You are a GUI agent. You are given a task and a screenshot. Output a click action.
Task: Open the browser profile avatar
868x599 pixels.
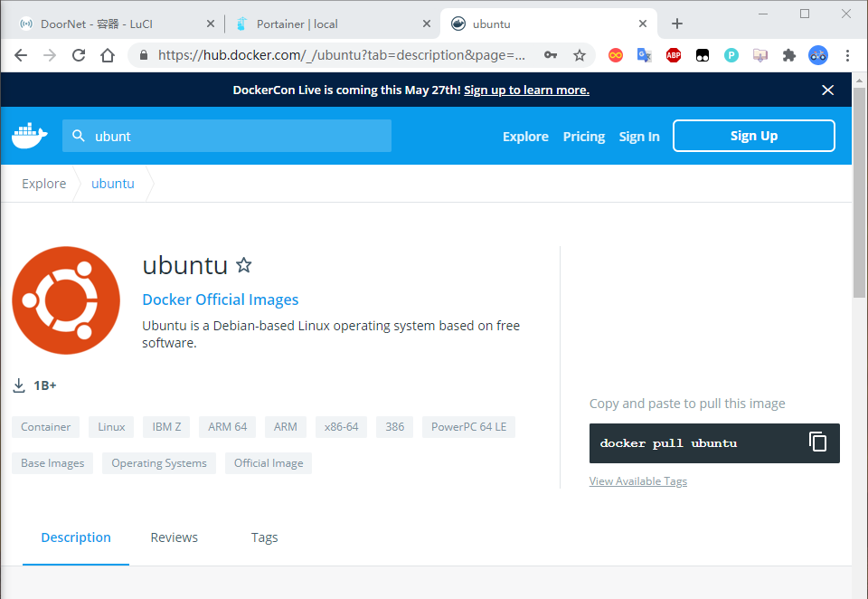pyautogui.click(x=818, y=55)
